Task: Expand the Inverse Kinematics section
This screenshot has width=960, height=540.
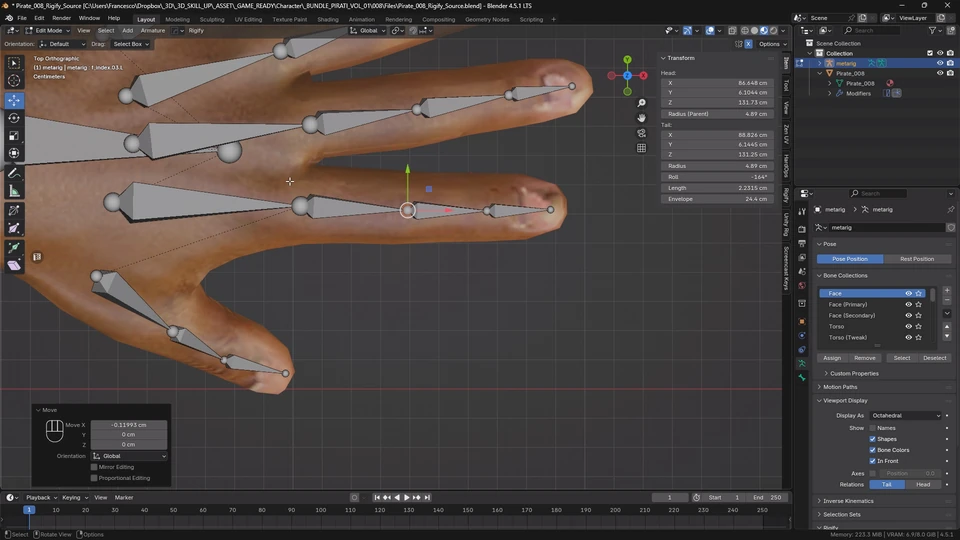Action: [x=848, y=501]
